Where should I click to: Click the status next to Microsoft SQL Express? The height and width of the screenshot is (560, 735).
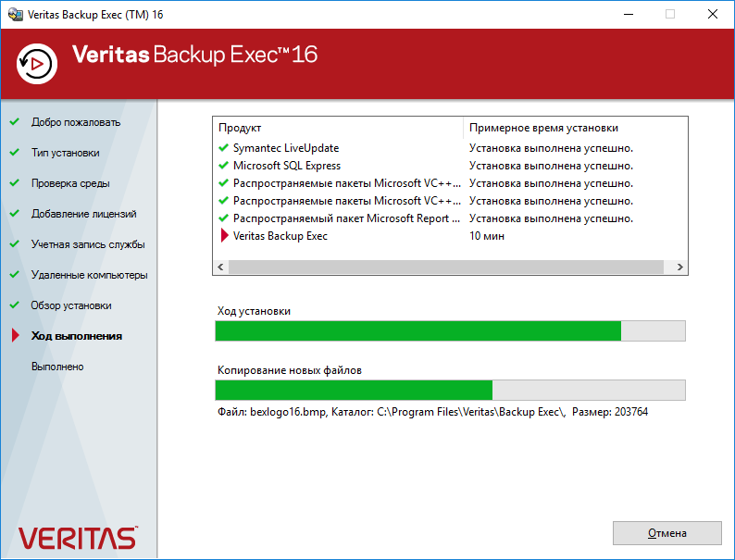(x=552, y=166)
